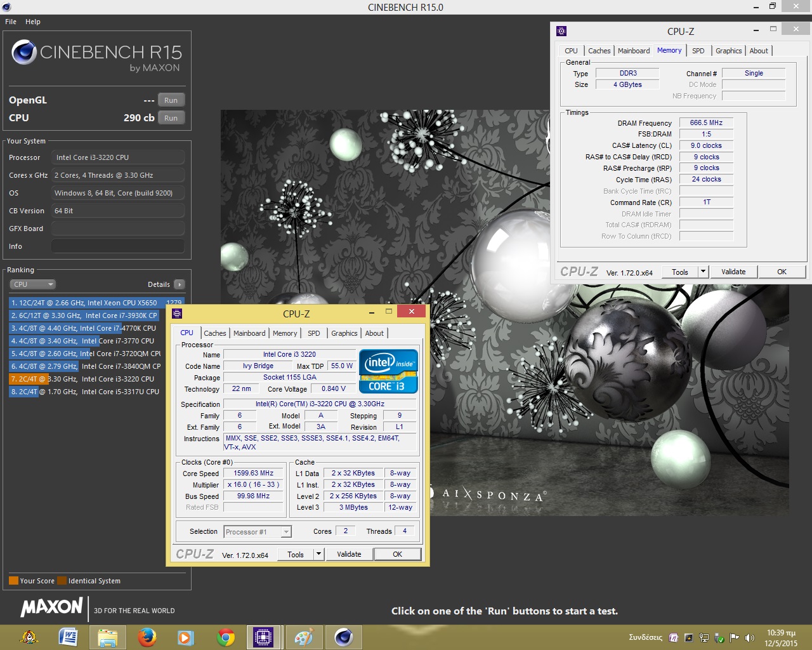Click the Συνδέσεις toolbar label
This screenshot has height=650, width=812.
[x=645, y=637]
